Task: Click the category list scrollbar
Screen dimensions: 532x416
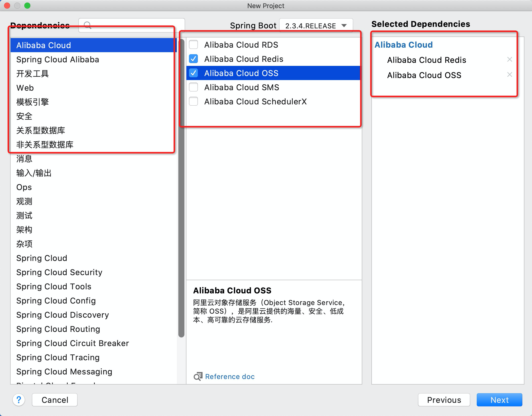Action: (181, 188)
